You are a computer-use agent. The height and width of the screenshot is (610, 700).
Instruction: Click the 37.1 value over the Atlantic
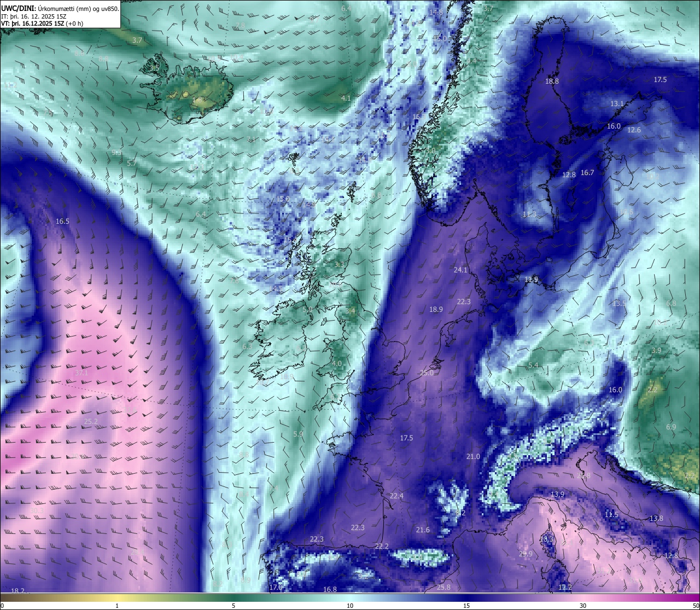pos(81,373)
